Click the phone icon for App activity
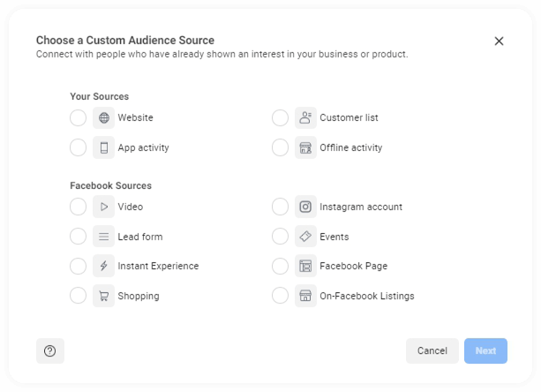Screen dimensions: 541x392 point(104,147)
